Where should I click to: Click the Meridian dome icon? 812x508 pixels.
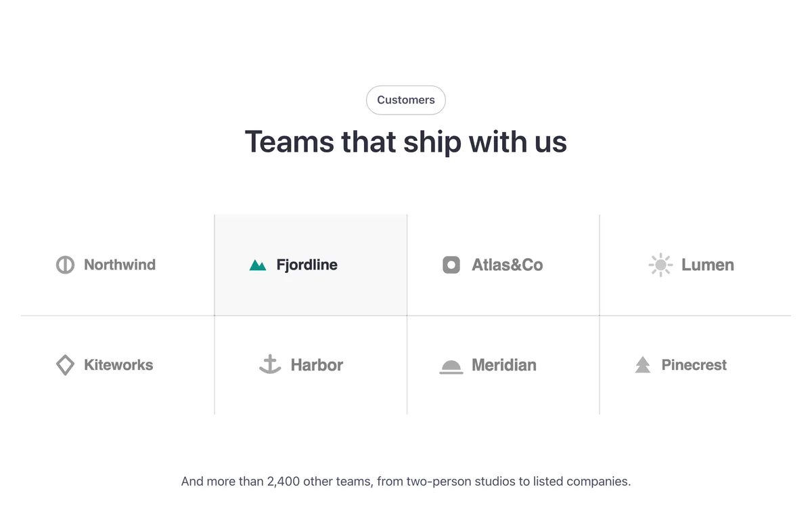(x=451, y=366)
